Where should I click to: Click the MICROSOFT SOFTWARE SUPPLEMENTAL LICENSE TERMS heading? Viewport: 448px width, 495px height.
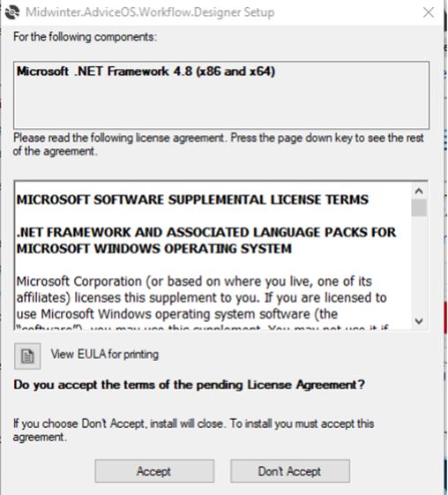point(192,199)
